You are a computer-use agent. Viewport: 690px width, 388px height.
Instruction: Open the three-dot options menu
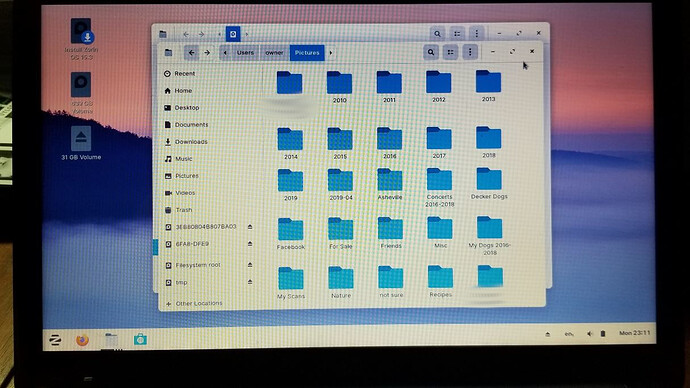coord(470,52)
